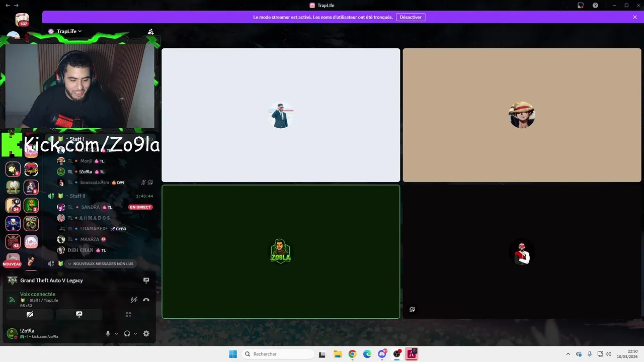
Task: Open the server icon with badge 137
Action: point(22,20)
